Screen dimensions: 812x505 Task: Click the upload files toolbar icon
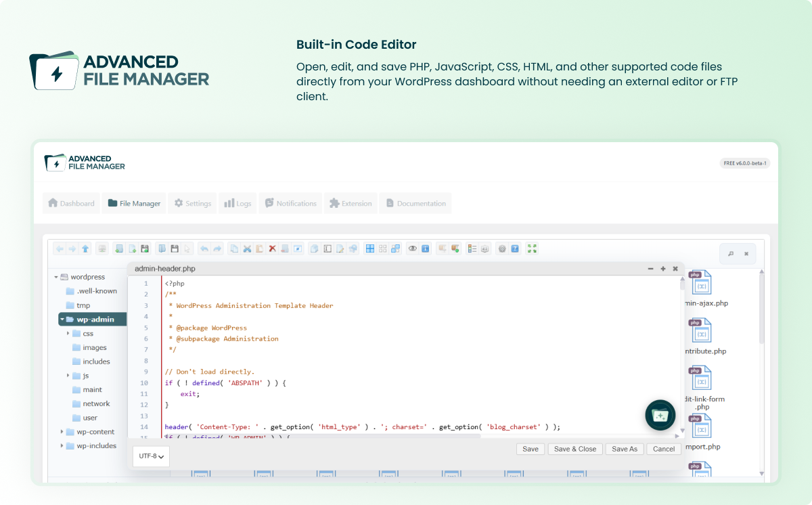(x=145, y=248)
